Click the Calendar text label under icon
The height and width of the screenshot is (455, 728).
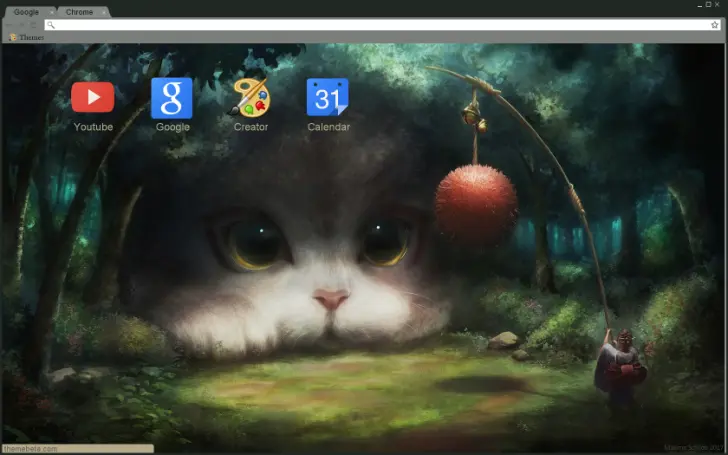click(328, 127)
